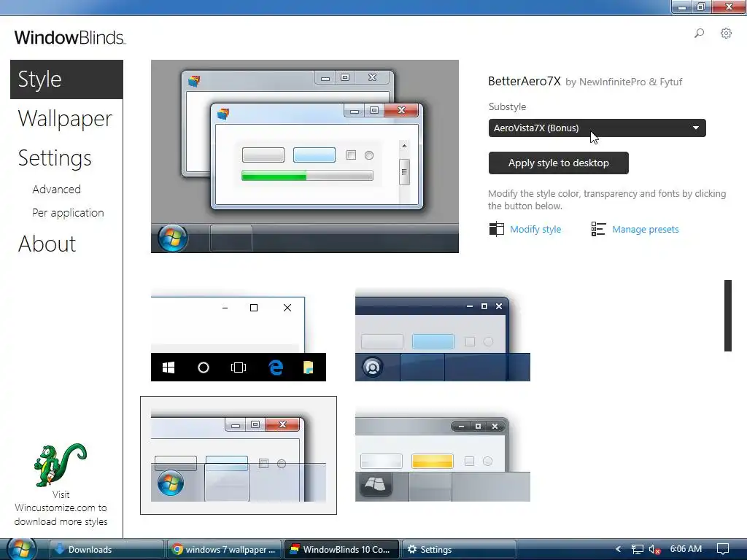
Task: Switch to the Wallpaper section
Action: pos(65,119)
